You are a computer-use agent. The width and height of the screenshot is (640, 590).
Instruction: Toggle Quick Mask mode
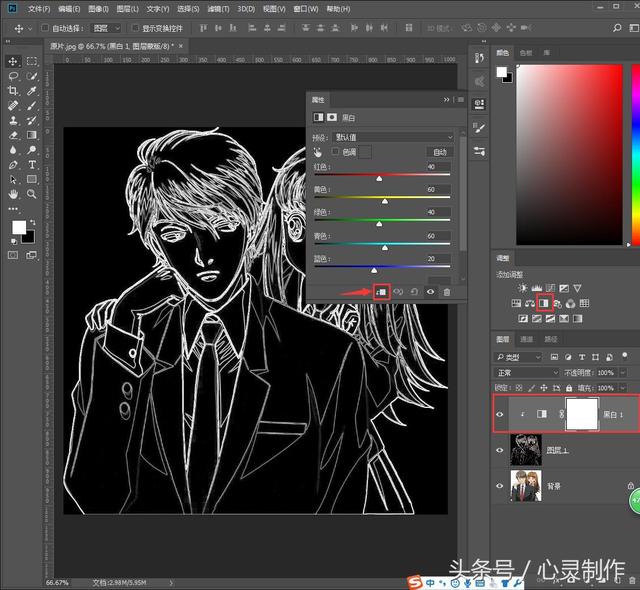coord(13,255)
